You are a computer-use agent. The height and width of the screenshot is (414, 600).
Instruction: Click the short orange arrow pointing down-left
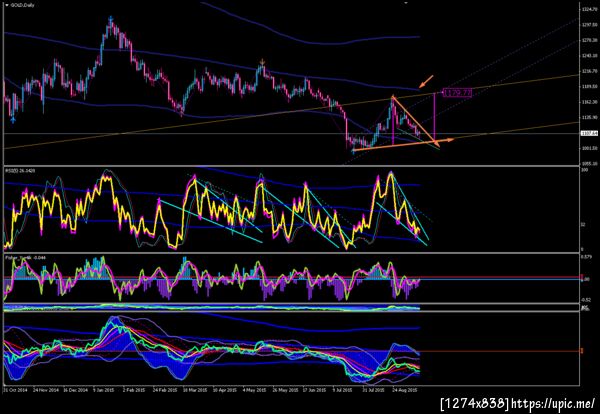(426, 81)
